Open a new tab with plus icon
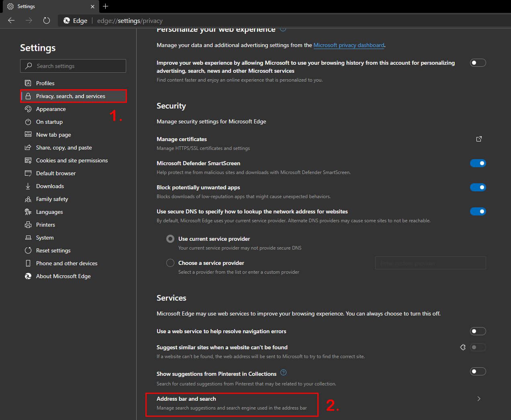Viewport: 511px width, 420px height. pos(106,6)
